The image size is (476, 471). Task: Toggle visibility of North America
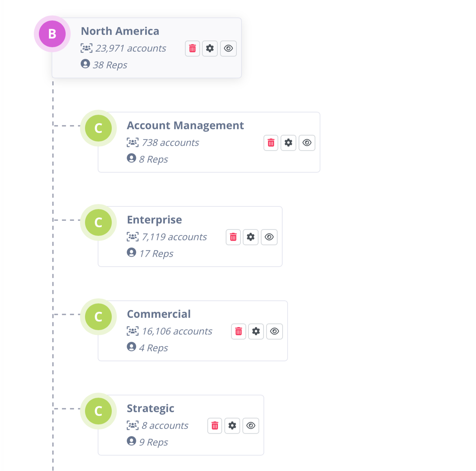[228, 48]
